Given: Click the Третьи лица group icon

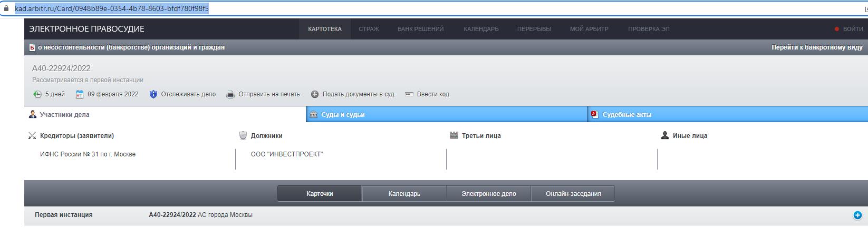Looking at the screenshot, I should pos(454,135).
